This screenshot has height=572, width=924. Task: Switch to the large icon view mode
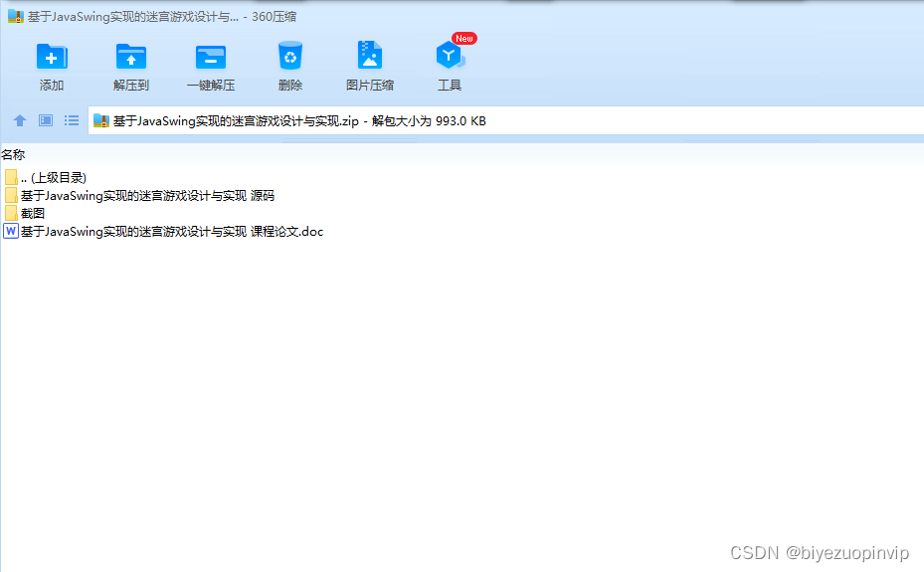click(46, 120)
